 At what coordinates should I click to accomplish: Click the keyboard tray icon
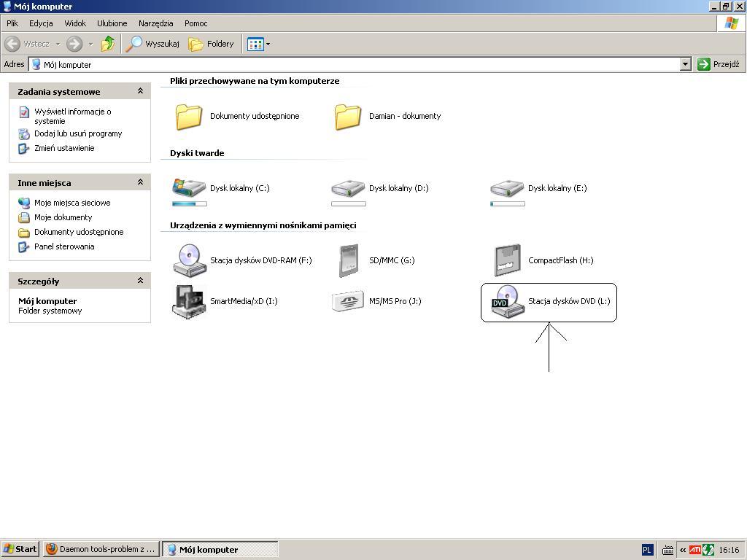click(x=668, y=550)
